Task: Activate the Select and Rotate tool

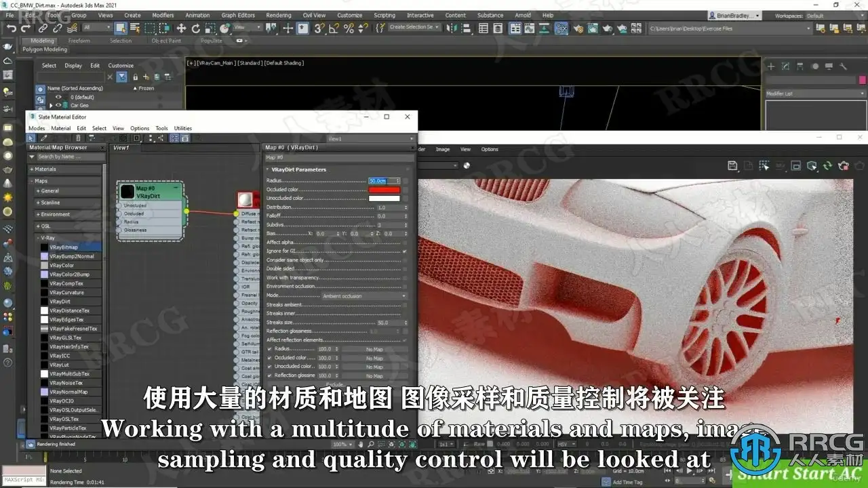Action: (x=196, y=28)
